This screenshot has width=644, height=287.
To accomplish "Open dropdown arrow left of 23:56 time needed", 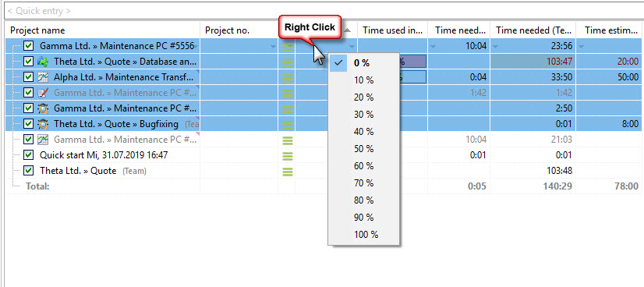I will (496, 46).
